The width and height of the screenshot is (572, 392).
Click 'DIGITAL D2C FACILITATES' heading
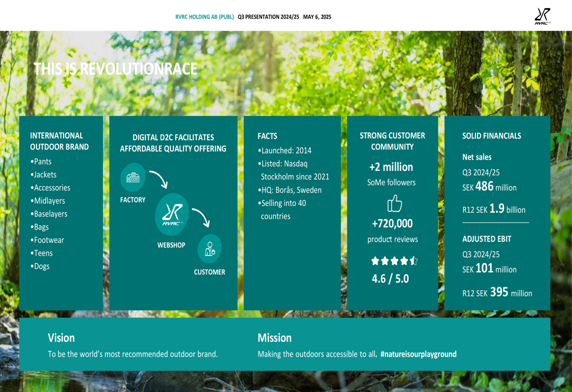[x=173, y=137]
